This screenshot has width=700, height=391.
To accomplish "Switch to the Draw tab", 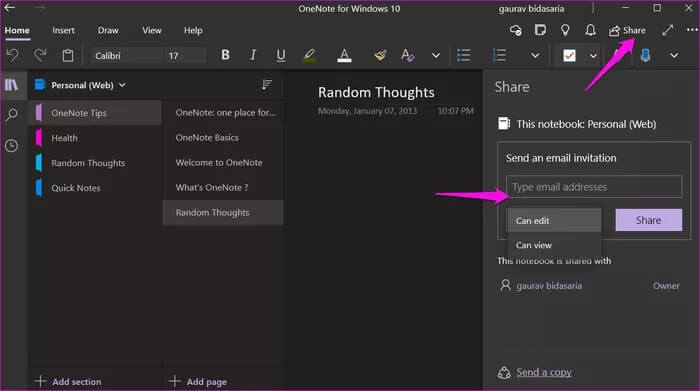I will (x=108, y=30).
